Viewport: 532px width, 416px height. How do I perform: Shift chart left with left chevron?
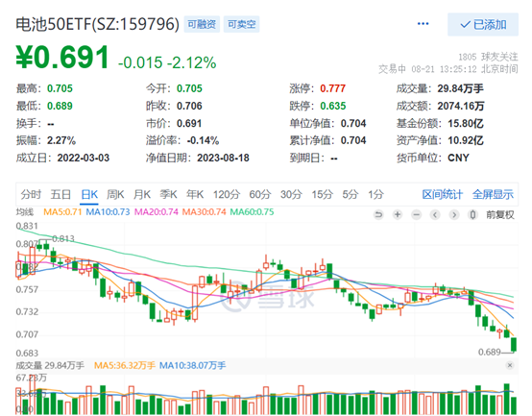tap(435, 214)
